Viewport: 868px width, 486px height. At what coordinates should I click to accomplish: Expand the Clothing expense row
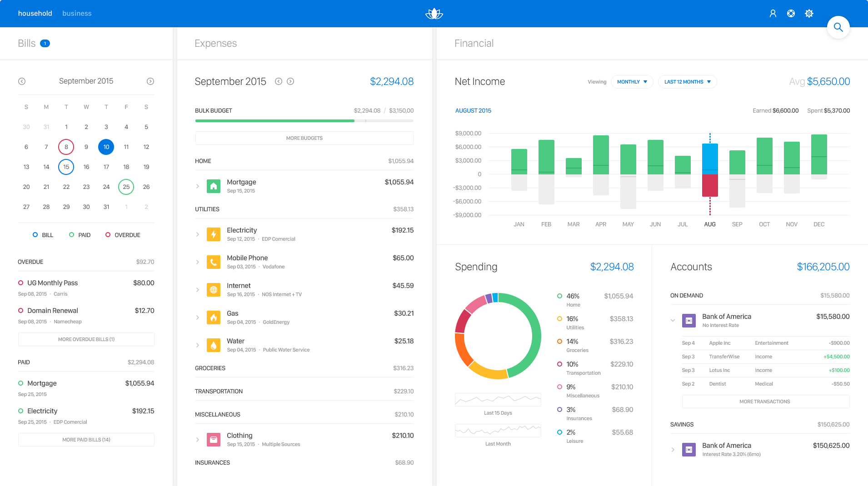198,440
